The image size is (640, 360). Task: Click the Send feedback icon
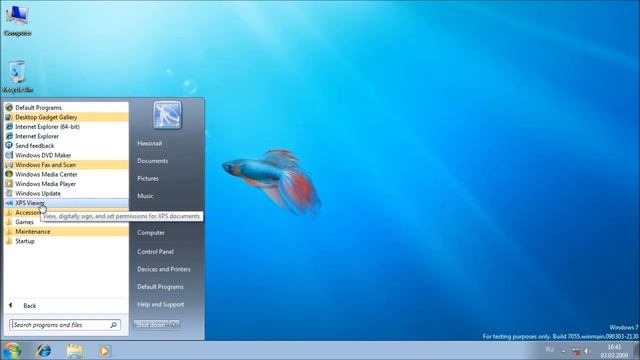(9, 146)
